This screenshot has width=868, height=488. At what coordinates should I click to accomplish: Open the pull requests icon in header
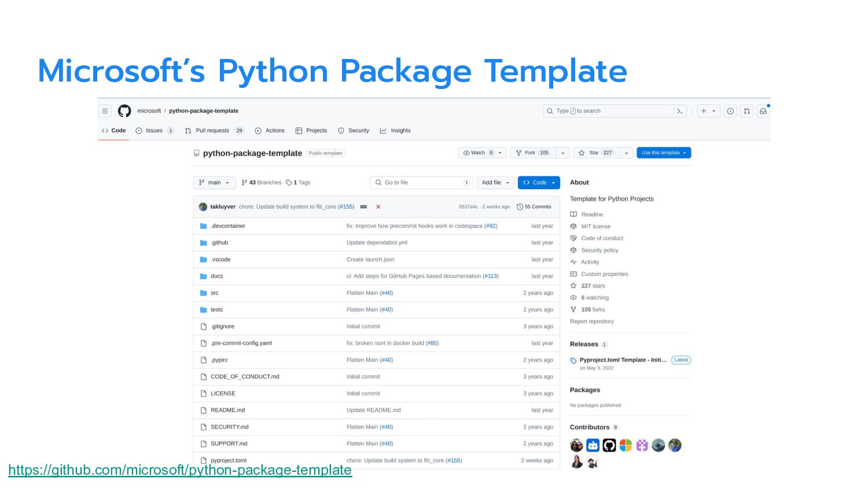747,111
